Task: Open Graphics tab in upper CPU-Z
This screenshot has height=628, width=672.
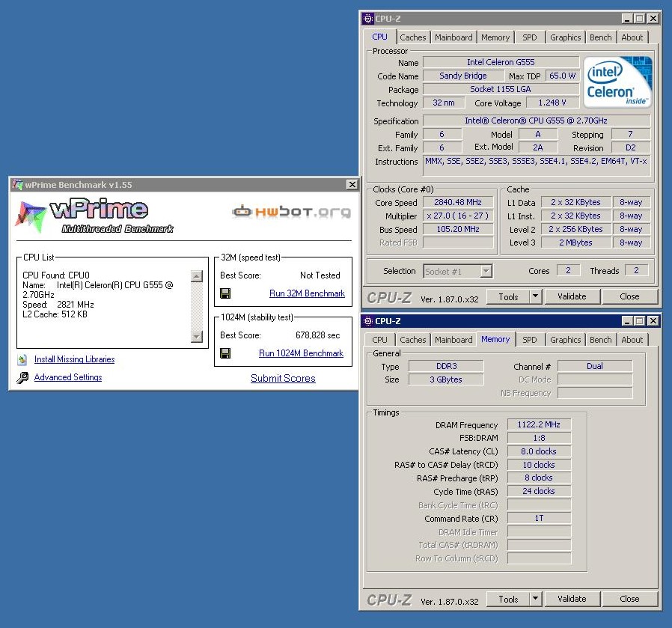Action: [565, 37]
